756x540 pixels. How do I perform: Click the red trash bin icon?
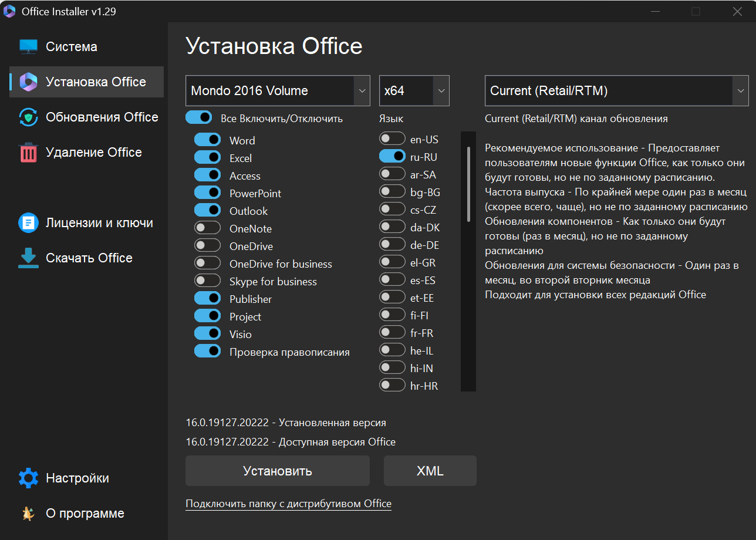28,153
